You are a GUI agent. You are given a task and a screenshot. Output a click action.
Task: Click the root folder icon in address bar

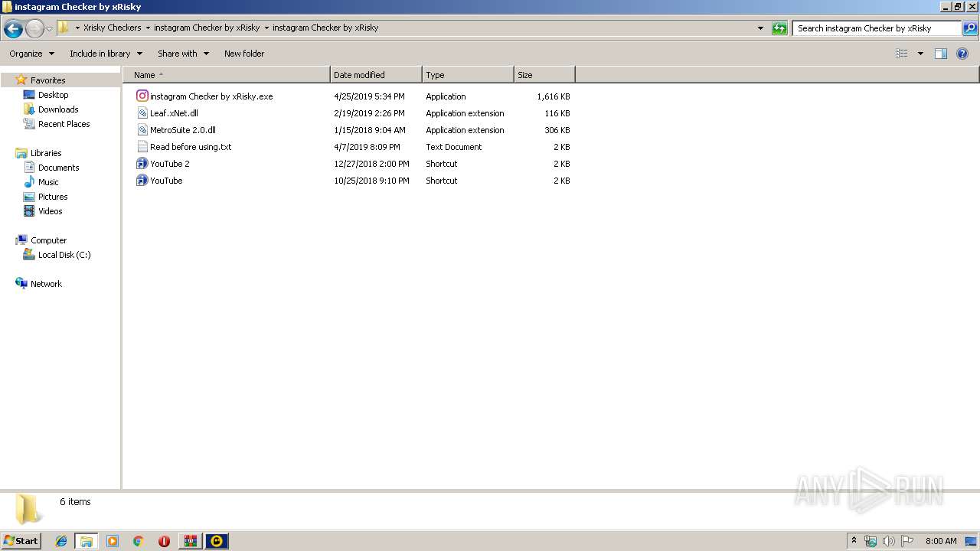click(63, 28)
